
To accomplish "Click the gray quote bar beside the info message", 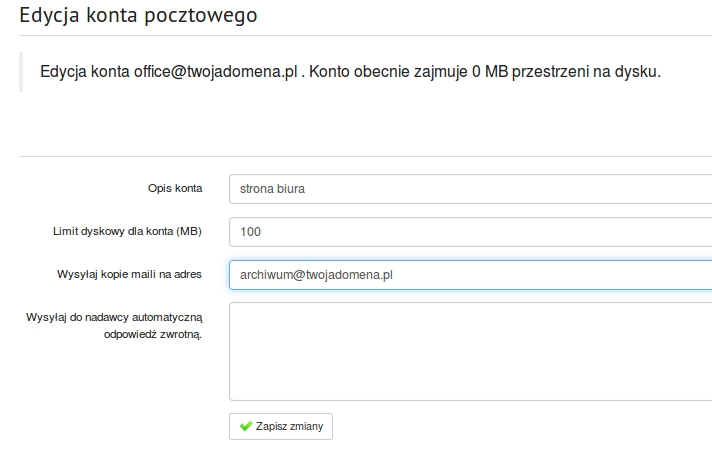I will click(x=21, y=72).
